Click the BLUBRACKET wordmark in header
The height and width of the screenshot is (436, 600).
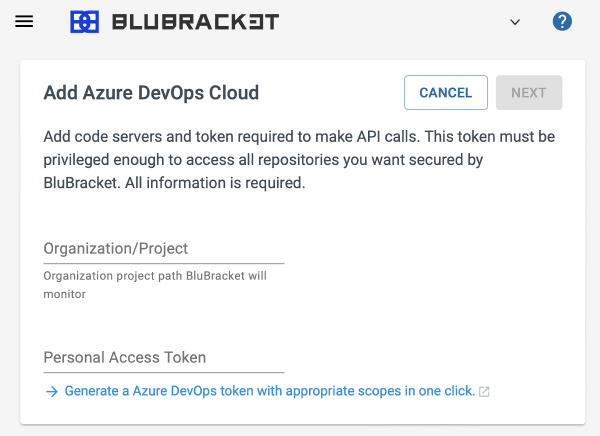196,21
